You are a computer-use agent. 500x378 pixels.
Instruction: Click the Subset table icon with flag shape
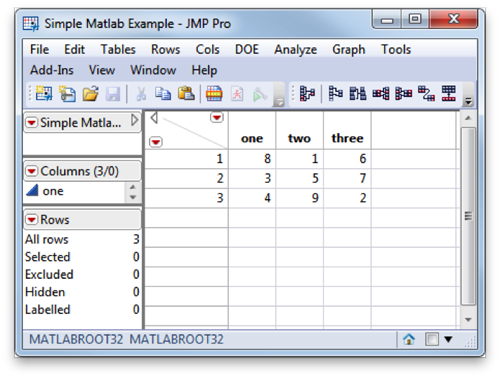coord(335,93)
